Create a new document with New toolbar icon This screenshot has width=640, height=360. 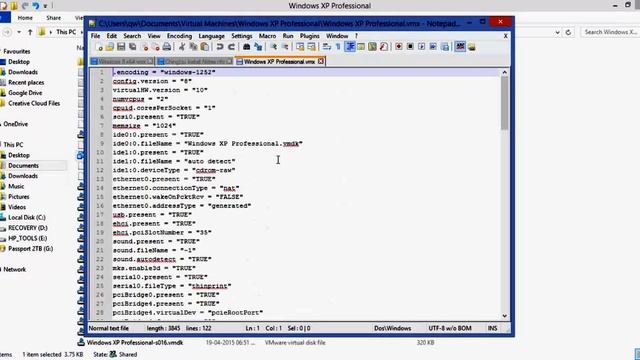99,47
